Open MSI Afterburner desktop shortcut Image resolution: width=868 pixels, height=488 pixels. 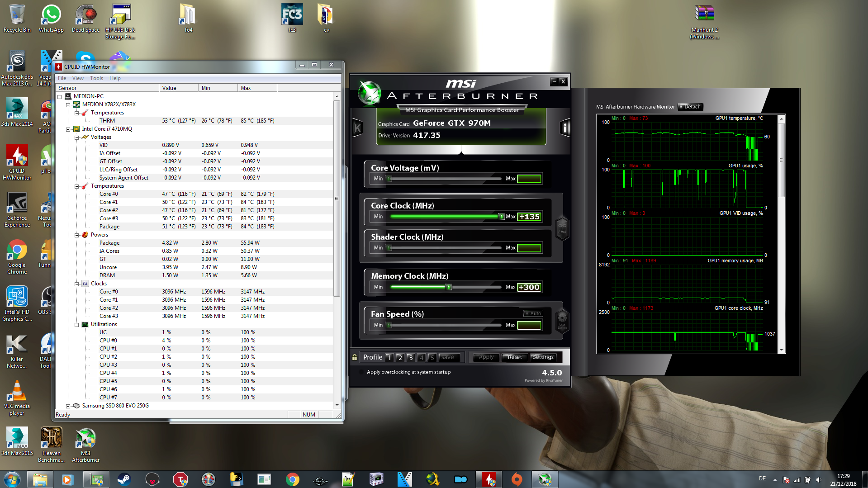coord(85,445)
